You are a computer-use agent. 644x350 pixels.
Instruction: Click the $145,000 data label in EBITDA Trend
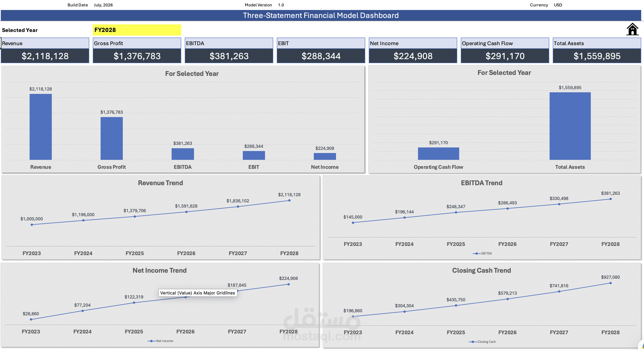pyautogui.click(x=353, y=217)
